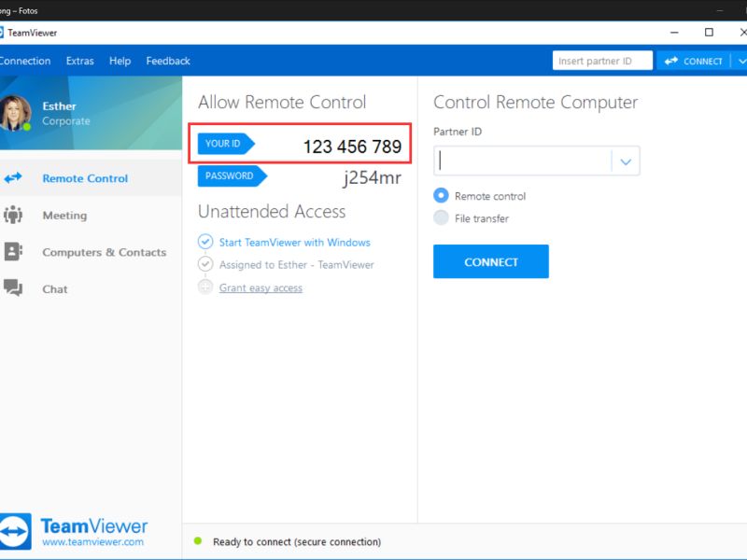Click the Grant easy access link
The height and width of the screenshot is (560, 747).
[x=263, y=287]
